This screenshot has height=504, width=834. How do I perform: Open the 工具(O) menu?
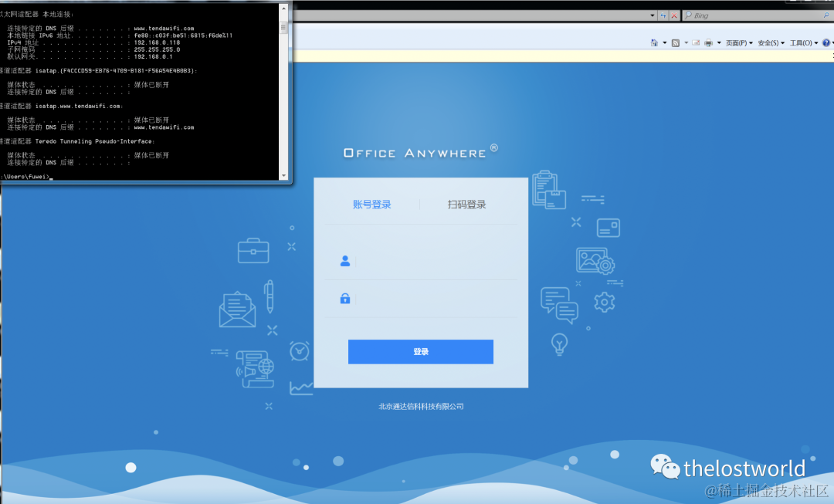pyautogui.click(x=804, y=43)
